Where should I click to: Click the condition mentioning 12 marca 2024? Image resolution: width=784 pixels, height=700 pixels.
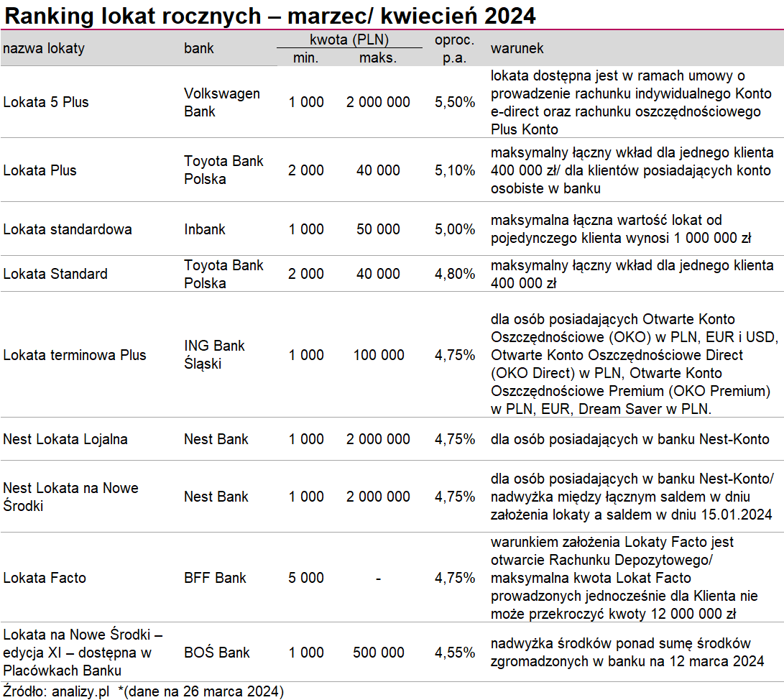(x=627, y=652)
